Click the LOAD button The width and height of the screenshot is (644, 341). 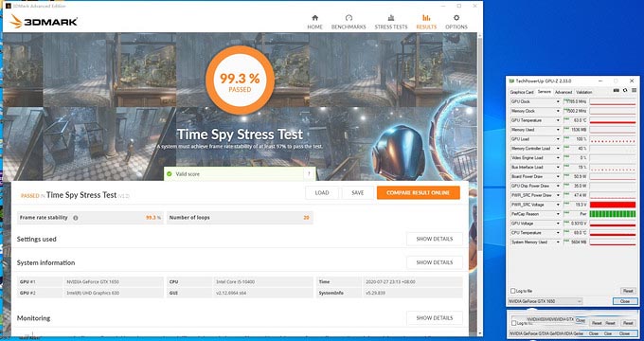pos(322,192)
